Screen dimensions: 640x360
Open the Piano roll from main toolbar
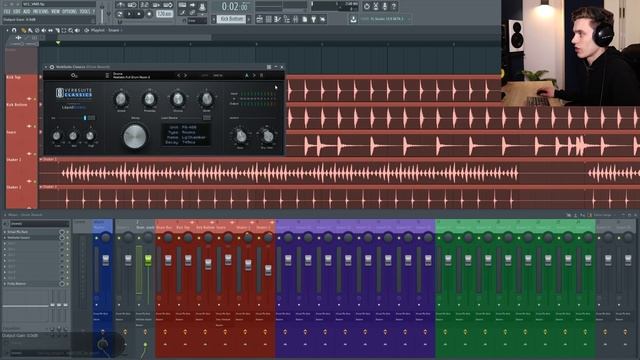[278, 19]
